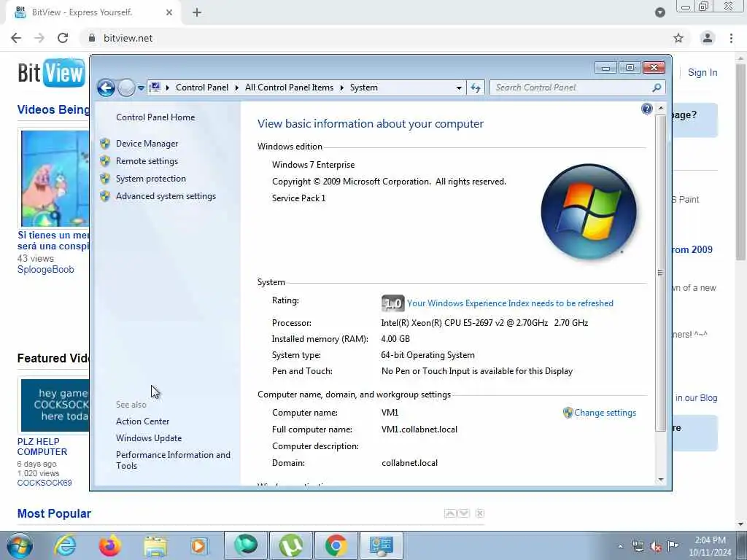This screenshot has height=560, width=747.
Task: Open Action Center under See also
Action: pyautogui.click(x=142, y=421)
